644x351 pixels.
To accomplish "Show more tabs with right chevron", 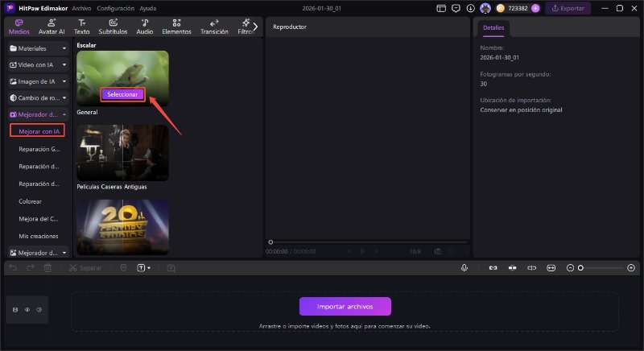I will tap(255, 27).
